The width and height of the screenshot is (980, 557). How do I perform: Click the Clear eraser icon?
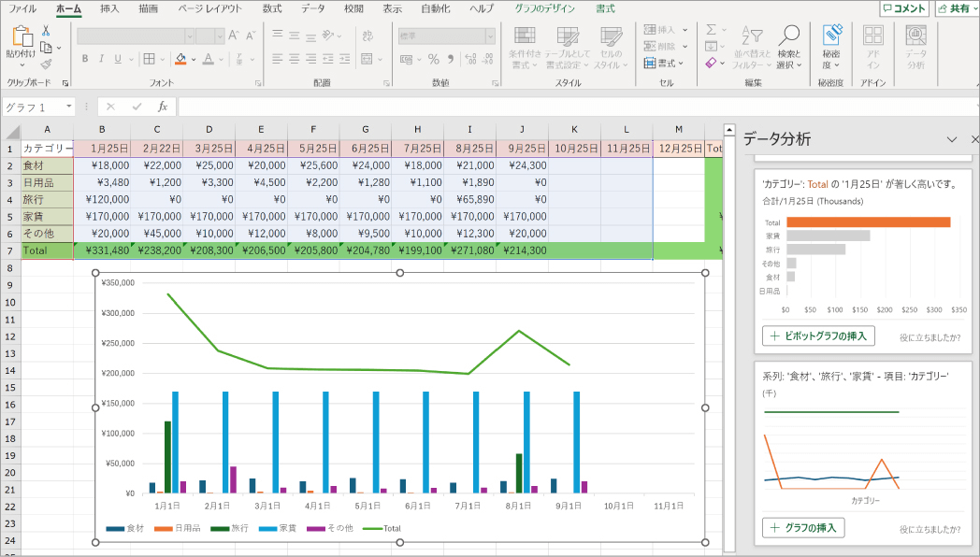point(711,64)
